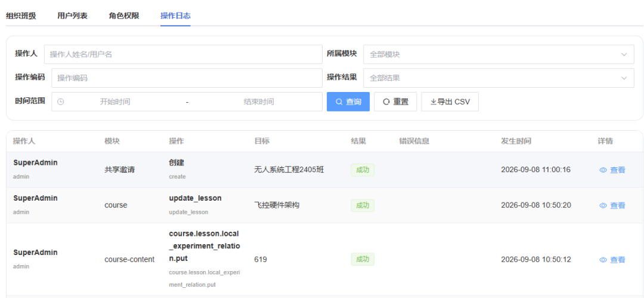Click the 开始时间 date field

[115, 102]
